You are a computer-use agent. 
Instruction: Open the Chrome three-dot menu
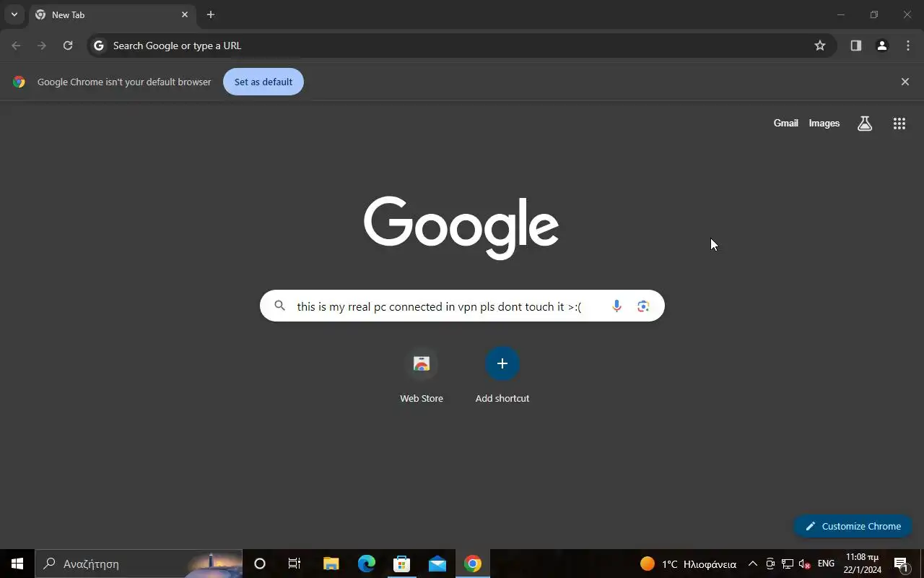coord(908,46)
